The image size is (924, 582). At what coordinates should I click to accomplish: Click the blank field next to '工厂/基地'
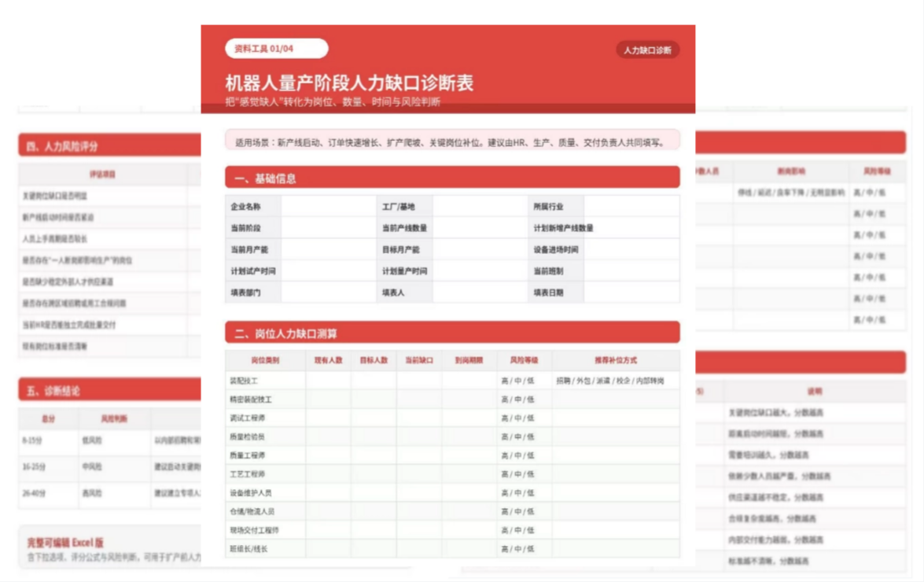[x=480, y=206]
